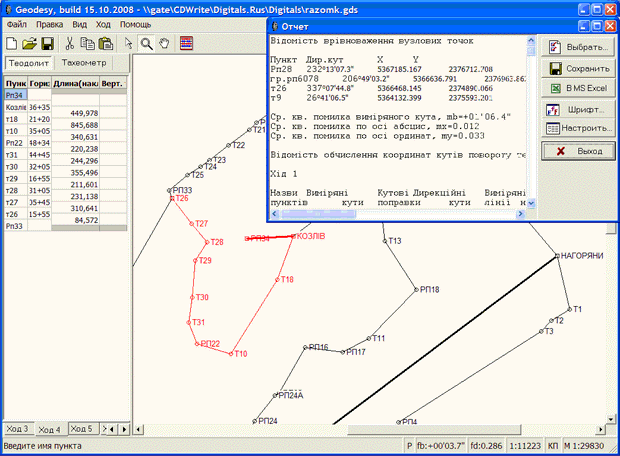Select the Ход 5 tab

pos(83,429)
